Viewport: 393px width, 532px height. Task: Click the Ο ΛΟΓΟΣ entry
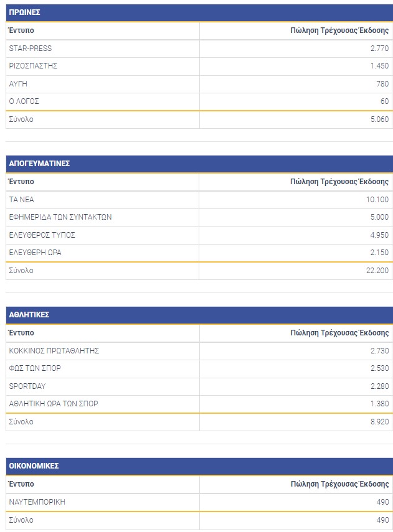pyautogui.click(x=24, y=101)
